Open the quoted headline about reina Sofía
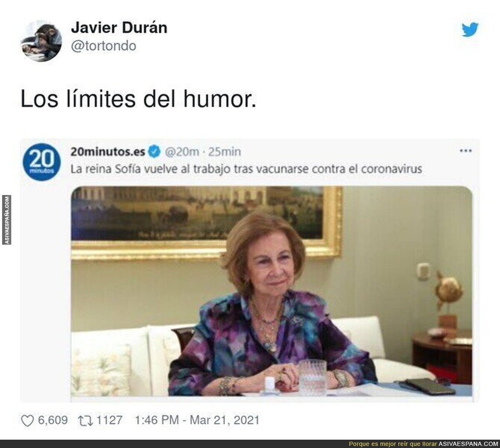The width and height of the screenshot is (500, 448). 246,169
